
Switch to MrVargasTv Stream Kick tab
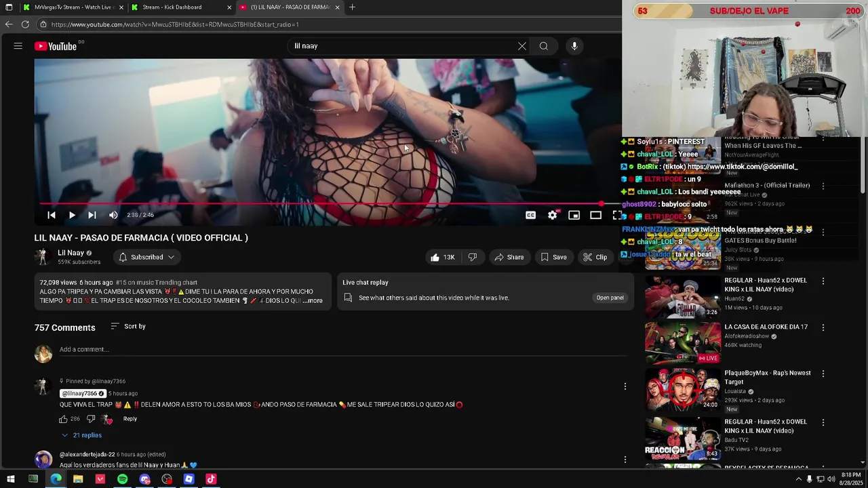point(73,7)
